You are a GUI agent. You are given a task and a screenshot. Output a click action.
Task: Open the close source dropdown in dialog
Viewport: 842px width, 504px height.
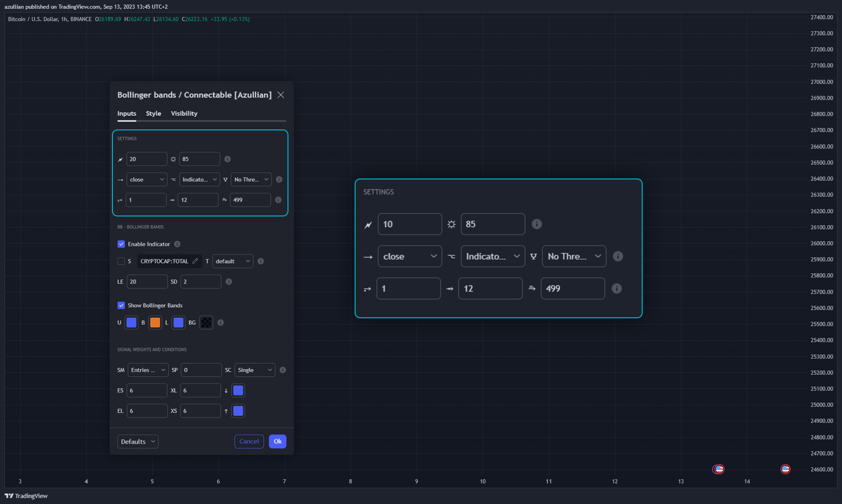(146, 179)
